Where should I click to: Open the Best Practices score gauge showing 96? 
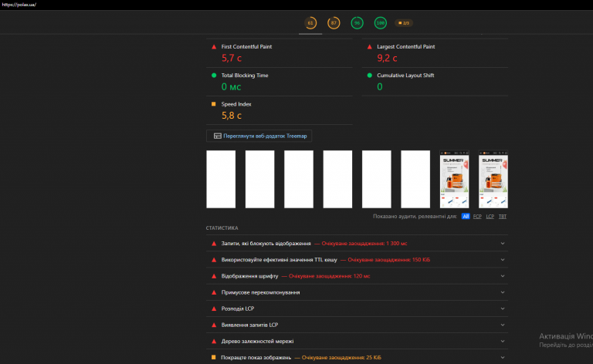[357, 23]
